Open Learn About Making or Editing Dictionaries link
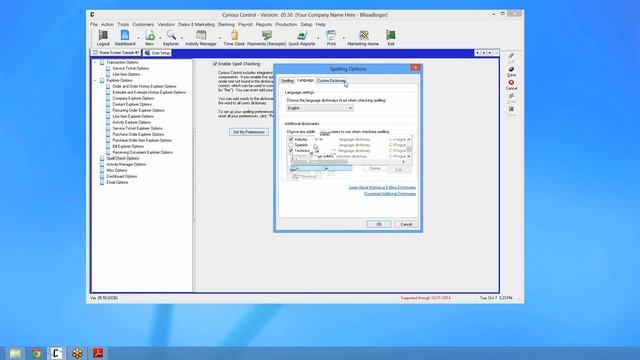The height and width of the screenshot is (360, 640). 382,187
